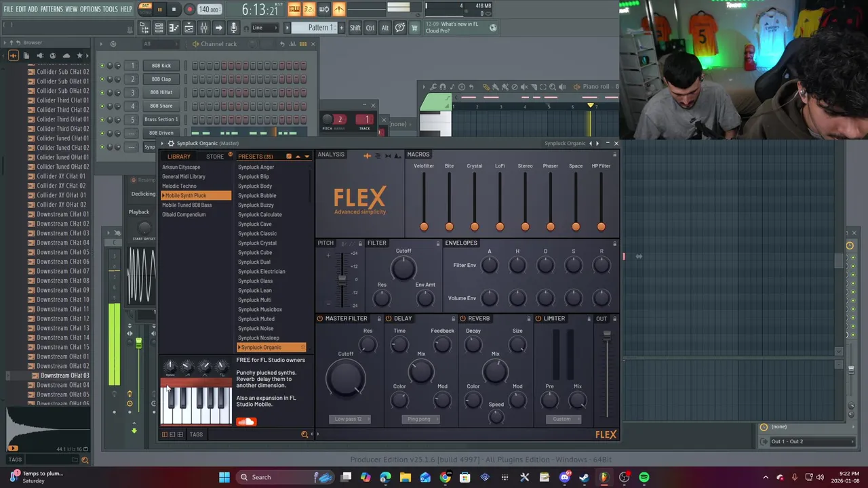The image size is (868, 488).
Task: Click the 140.000 tempo field
Action: 209,9
